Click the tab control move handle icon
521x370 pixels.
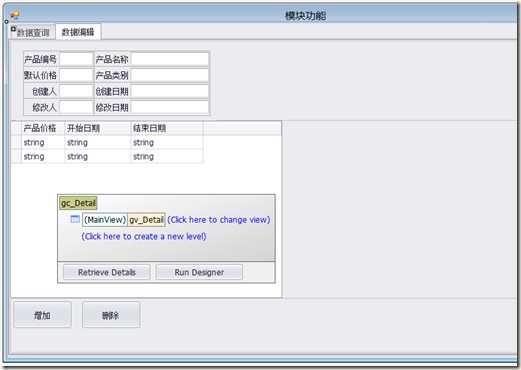[13, 29]
